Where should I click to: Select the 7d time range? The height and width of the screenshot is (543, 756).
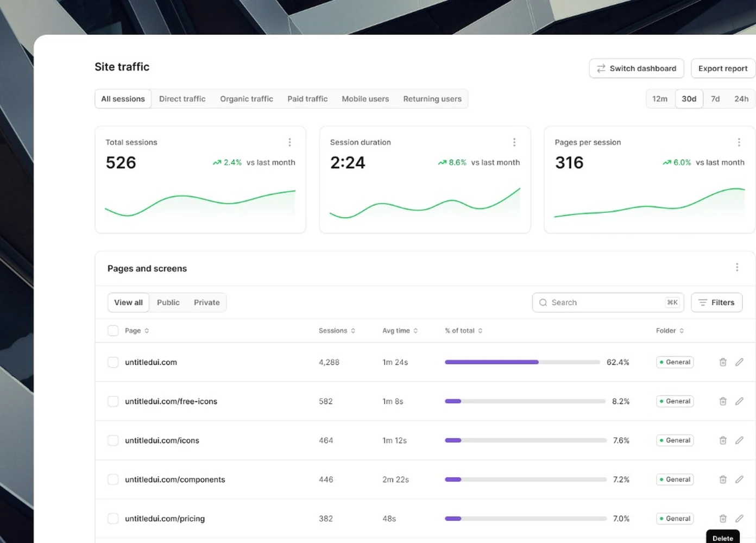[715, 99]
